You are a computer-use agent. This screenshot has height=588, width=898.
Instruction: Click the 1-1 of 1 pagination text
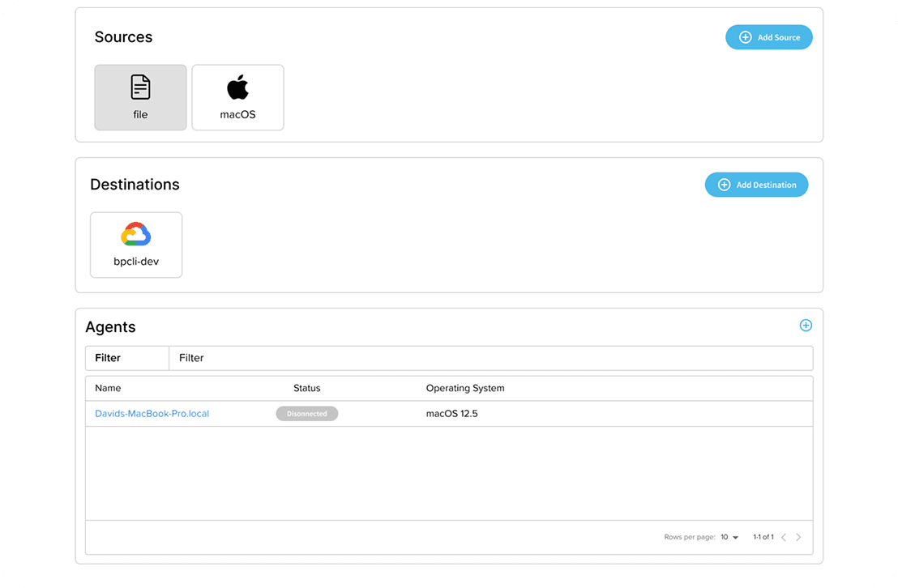point(763,537)
